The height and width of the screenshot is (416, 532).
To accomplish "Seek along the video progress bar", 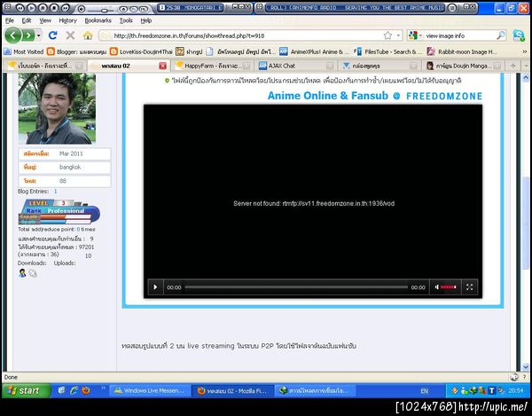I will click(296, 287).
